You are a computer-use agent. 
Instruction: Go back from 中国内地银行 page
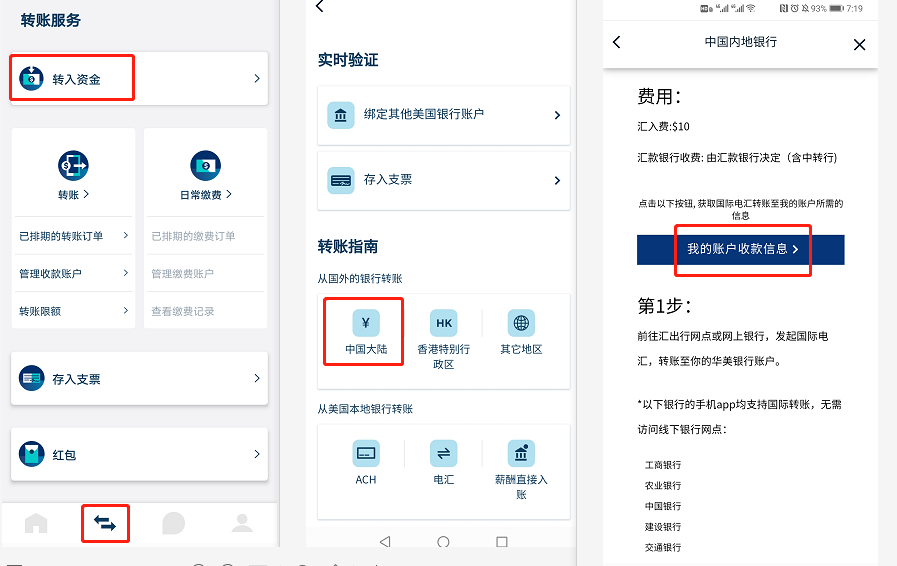coord(616,42)
